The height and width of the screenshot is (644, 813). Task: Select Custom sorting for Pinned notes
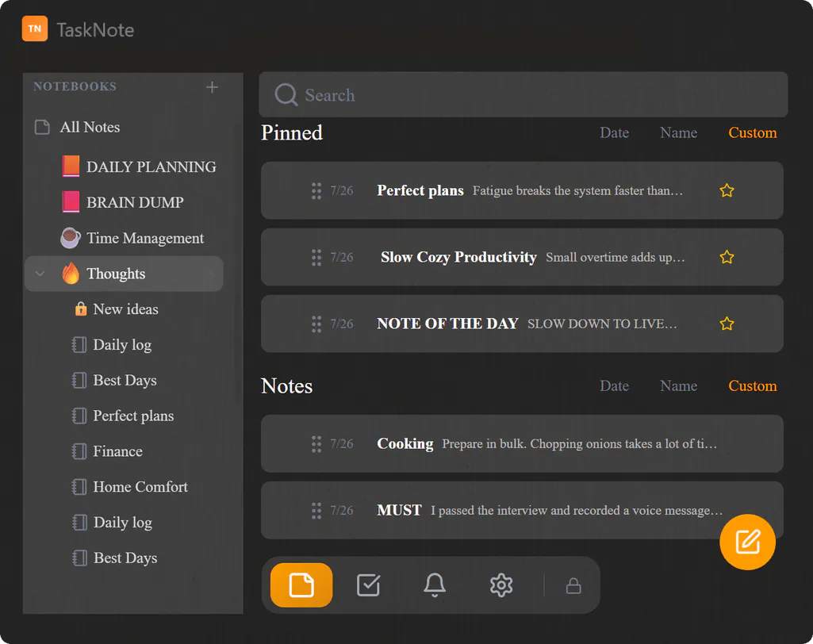tap(753, 132)
